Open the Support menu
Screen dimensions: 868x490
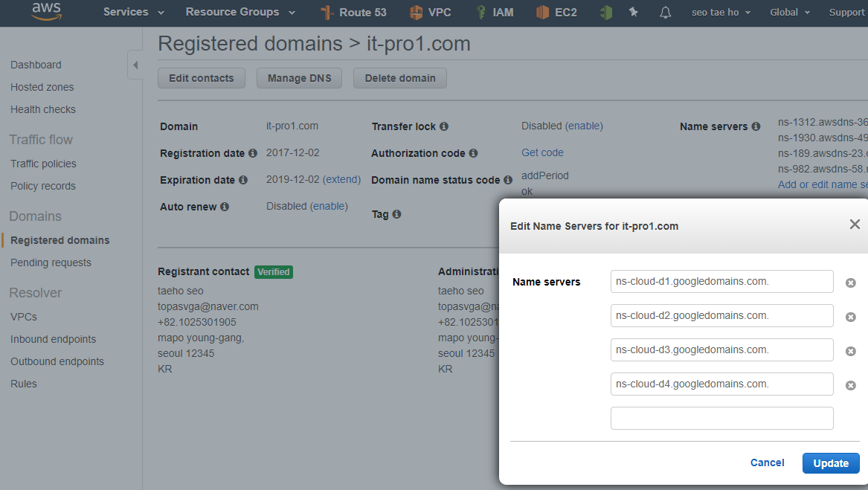846,12
